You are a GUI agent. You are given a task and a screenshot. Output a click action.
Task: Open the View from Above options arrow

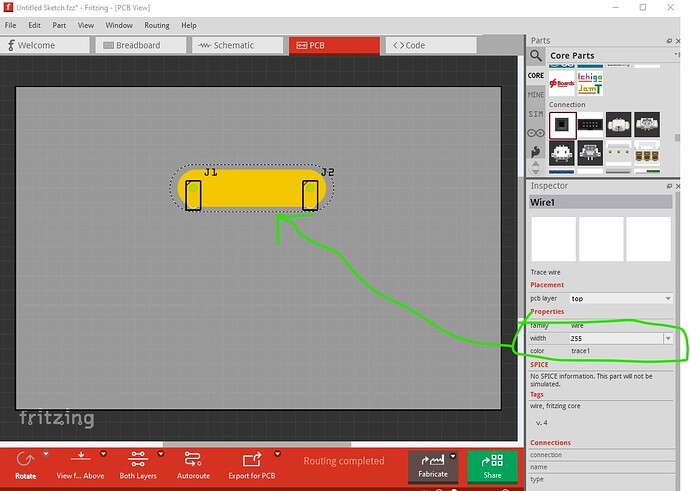103,454
